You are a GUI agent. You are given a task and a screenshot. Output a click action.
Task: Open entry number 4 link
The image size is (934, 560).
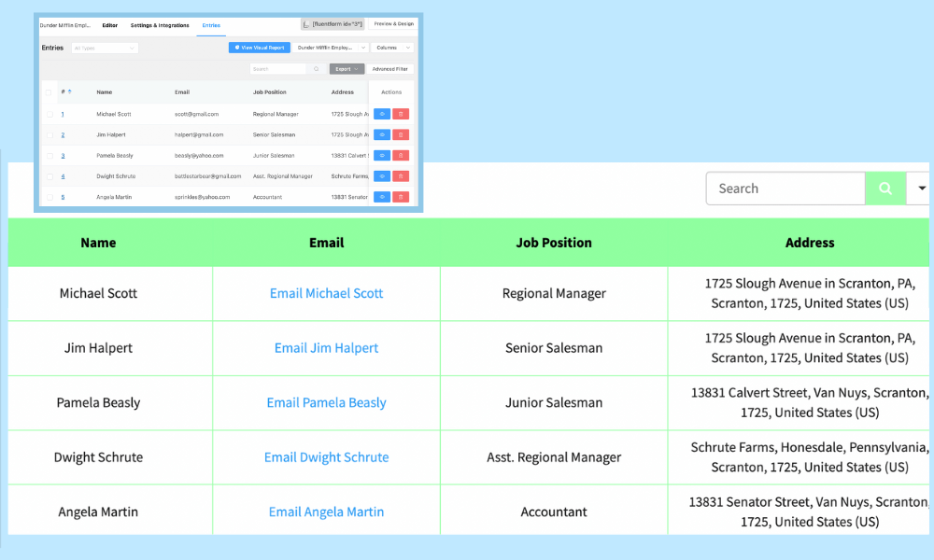tap(63, 176)
